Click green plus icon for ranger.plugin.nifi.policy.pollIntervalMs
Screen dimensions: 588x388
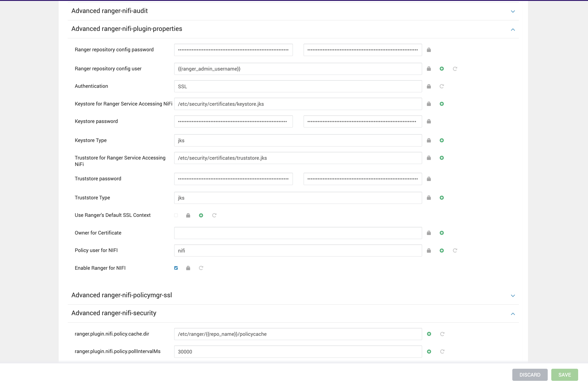[x=429, y=352]
